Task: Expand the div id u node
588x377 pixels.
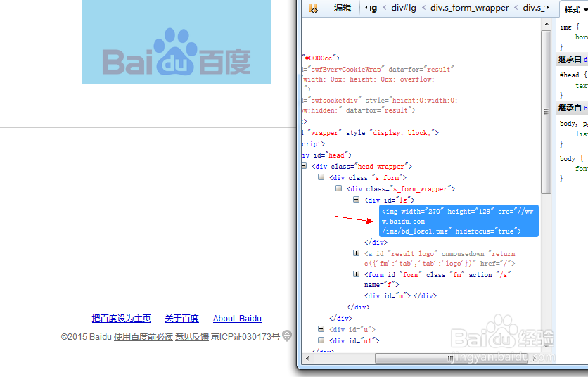Action: pos(321,329)
